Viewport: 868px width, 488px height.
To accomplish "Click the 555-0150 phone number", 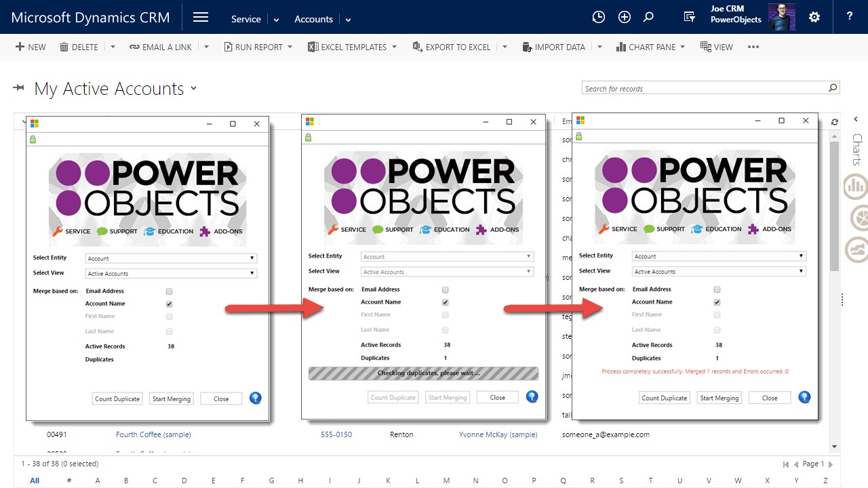I will click(336, 434).
